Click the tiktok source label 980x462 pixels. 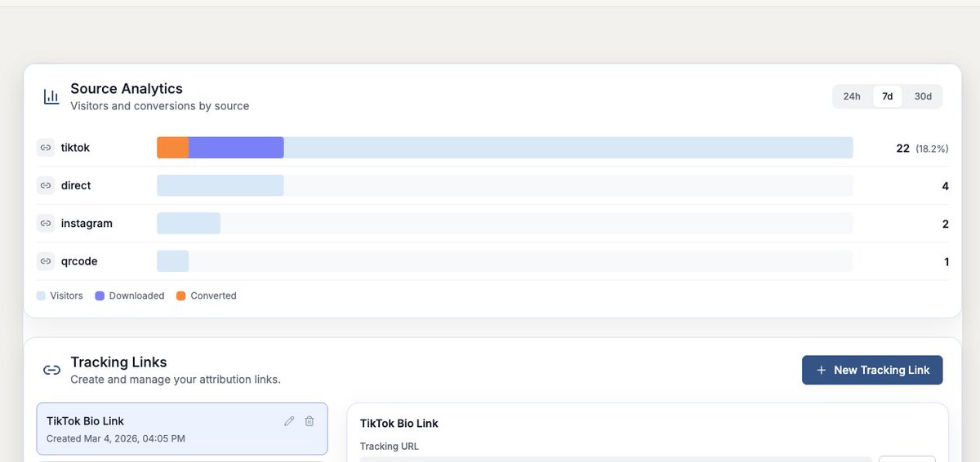coord(75,148)
